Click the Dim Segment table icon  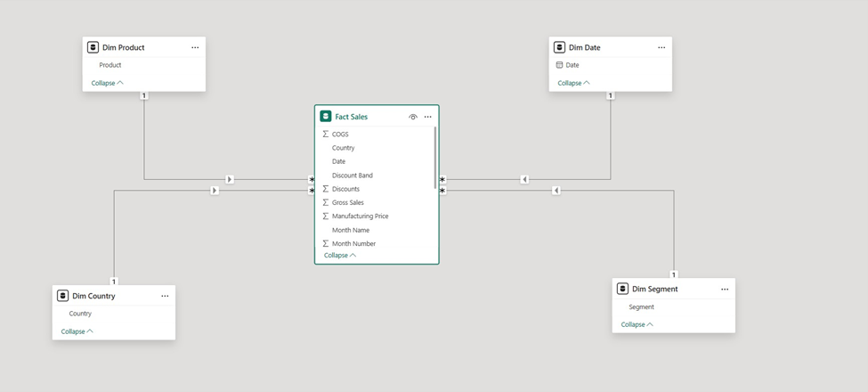[x=622, y=289]
